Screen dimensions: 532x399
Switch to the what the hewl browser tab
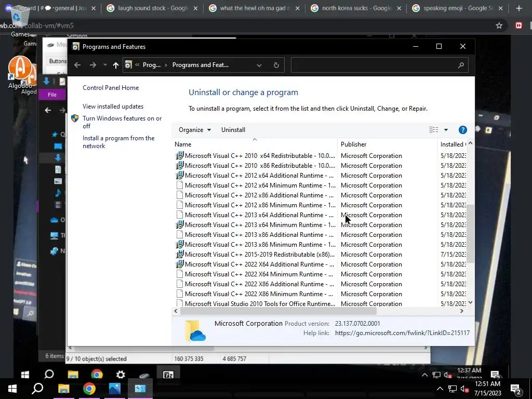(255, 8)
